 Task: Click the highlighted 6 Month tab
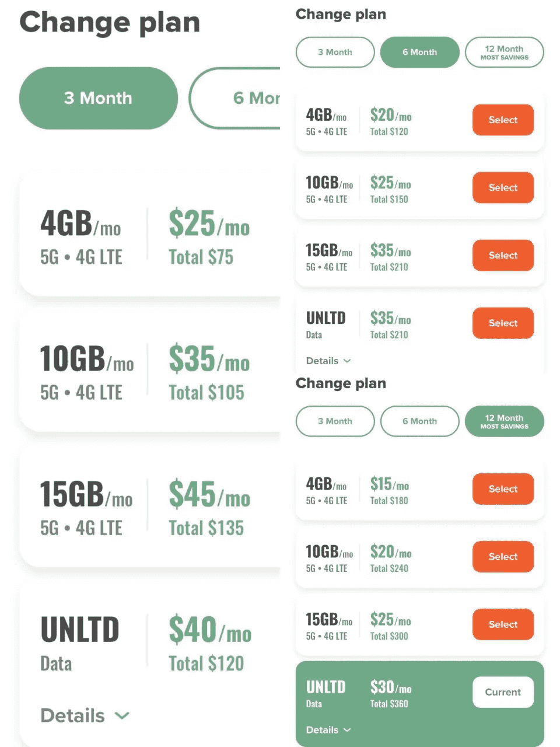419,52
